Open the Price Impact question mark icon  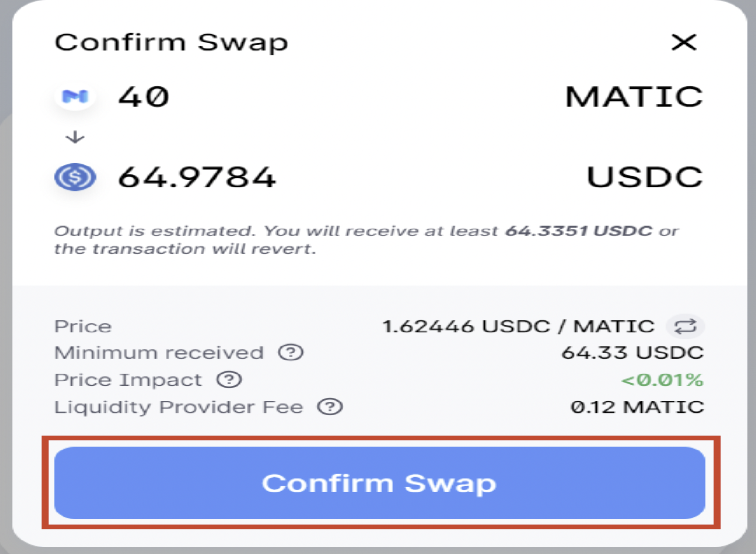(x=229, y=380)
